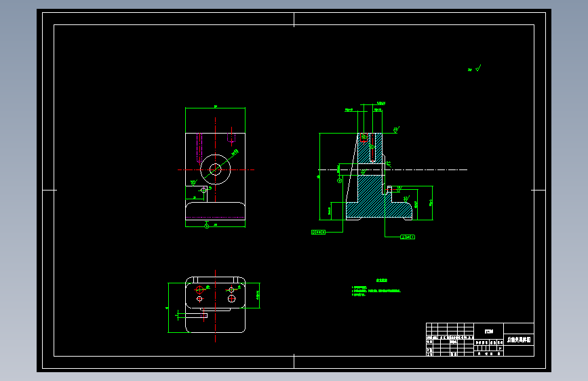This screenshot has height=381, width=588.
Task: Select the datum circle left of the section view
Action: click(339, 181)
